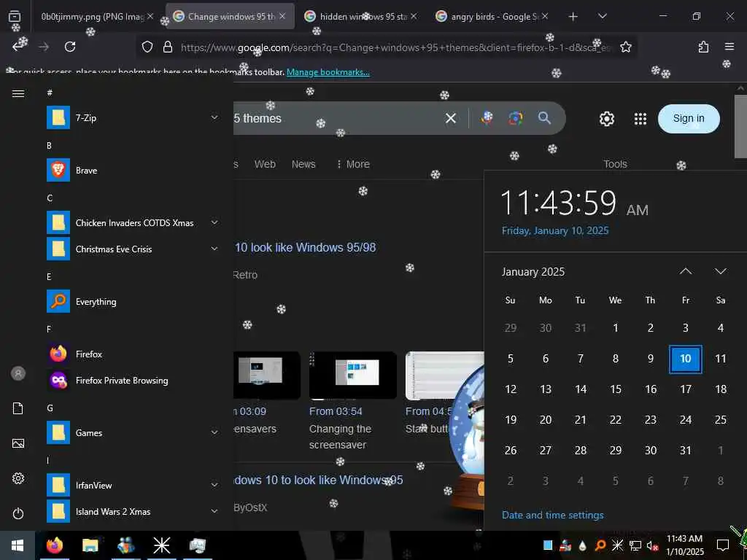The image size is (747, 560).
Task: Click the computer monitor taskbar app icon
Action: [197, 545]
